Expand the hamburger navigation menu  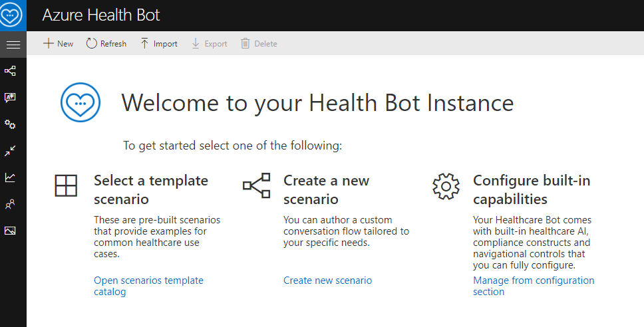(13, 45)
